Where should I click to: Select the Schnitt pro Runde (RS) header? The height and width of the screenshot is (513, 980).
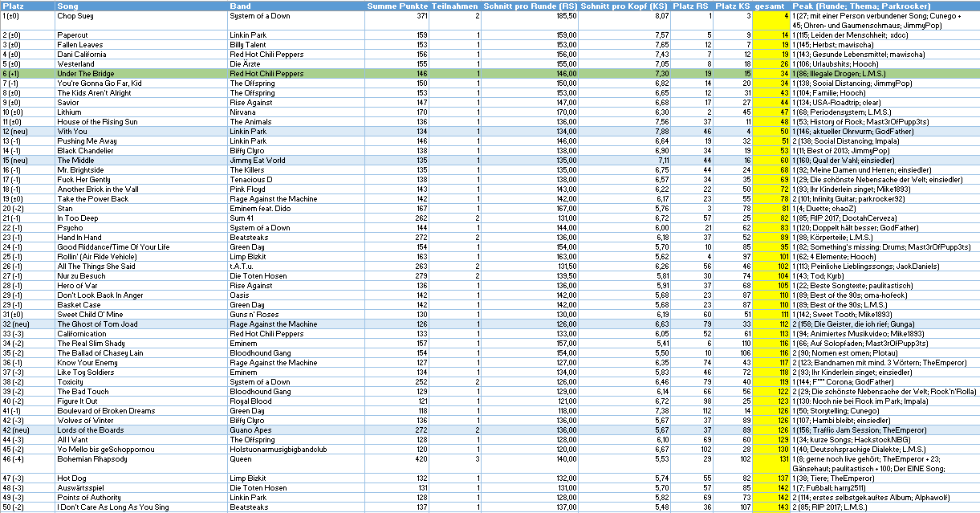tap(530, 6)
